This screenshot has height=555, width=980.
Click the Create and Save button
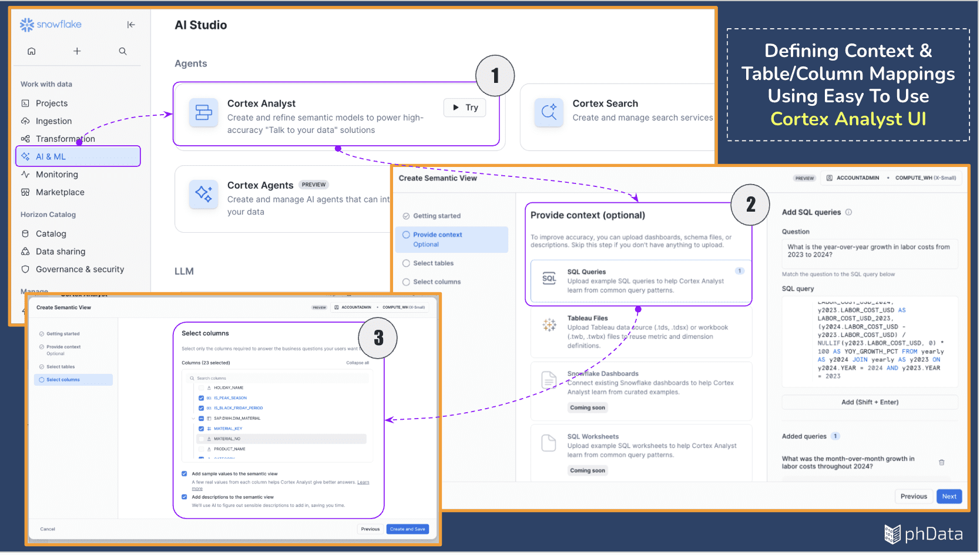click(x=407, y=529)
